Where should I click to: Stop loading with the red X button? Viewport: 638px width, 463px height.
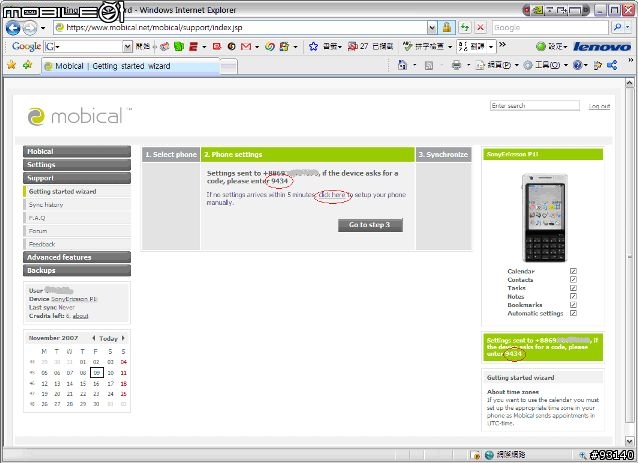click(480, 28)
